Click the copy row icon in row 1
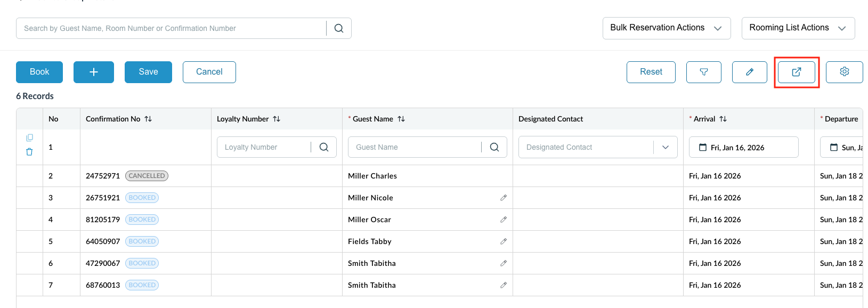This screenshot has width=868, height=308. (x=29, y=137)
